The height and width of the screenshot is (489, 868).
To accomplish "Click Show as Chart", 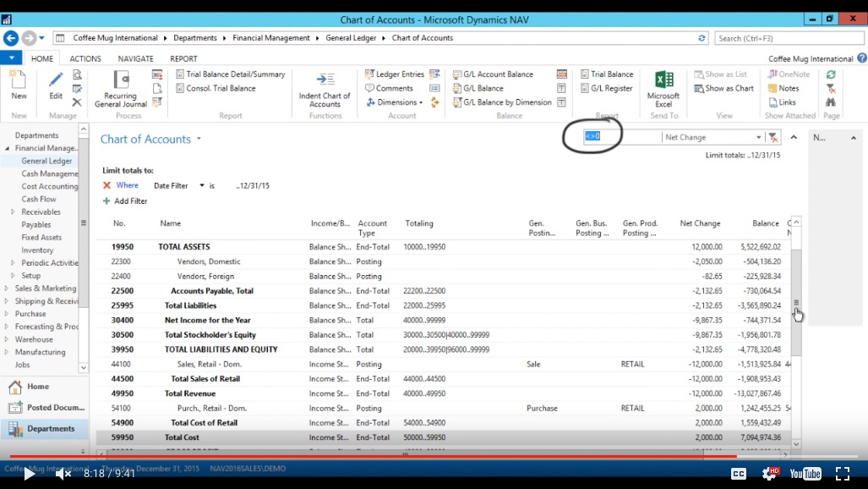I will pos(724,88).
